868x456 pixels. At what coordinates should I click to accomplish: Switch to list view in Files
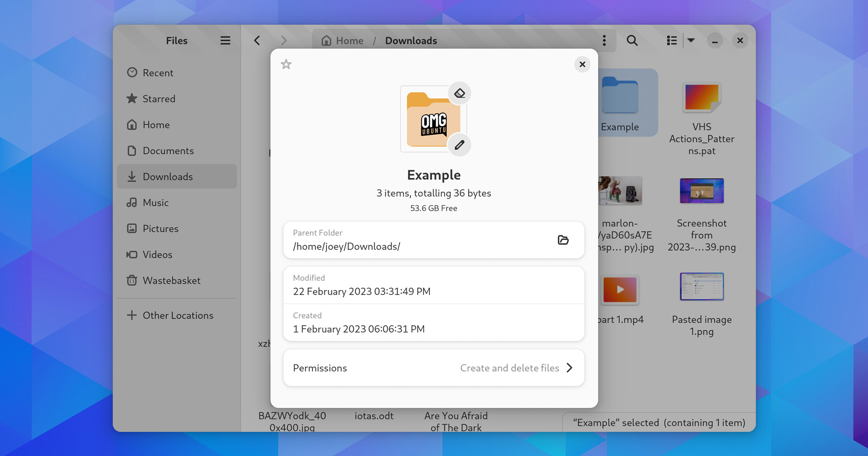pyautogui.click(x=672, y=41)
